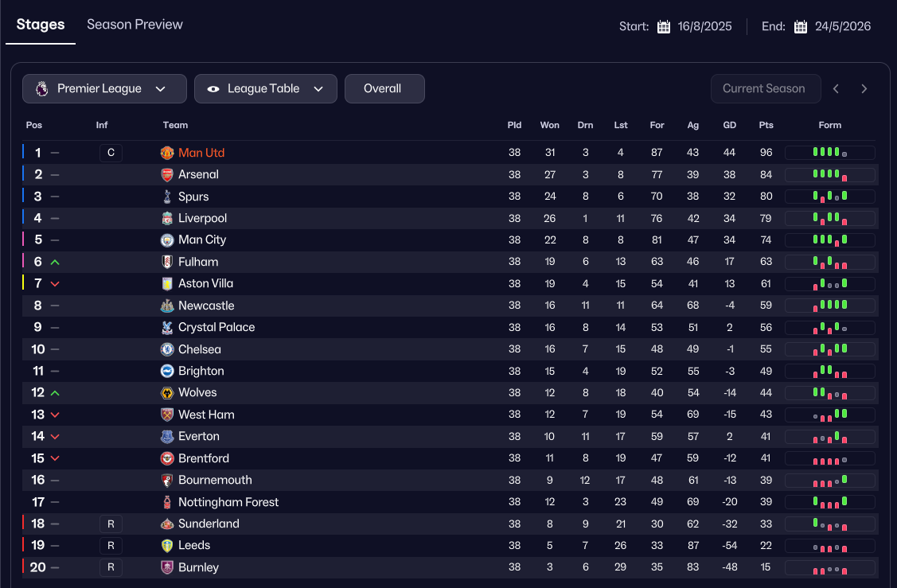Click Newcastle's form indicator bar
The height and width of the screenshot is (588, 897).
829,306
